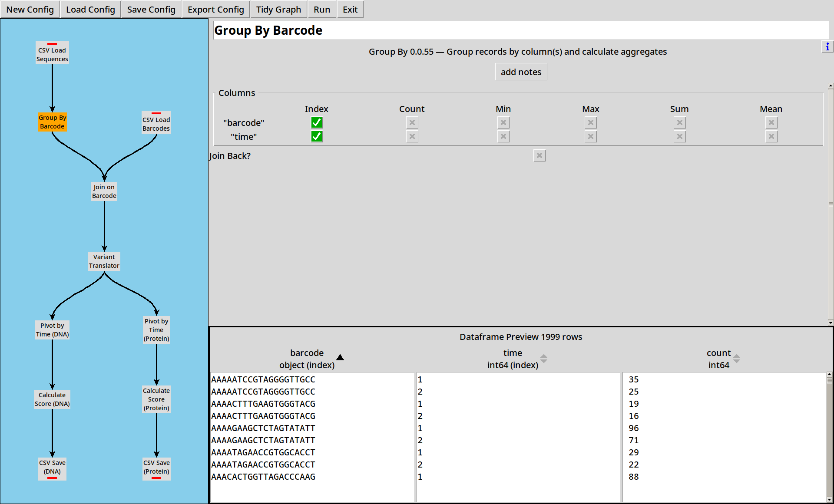Sort preview by barcode column arrow

[340, 358]
